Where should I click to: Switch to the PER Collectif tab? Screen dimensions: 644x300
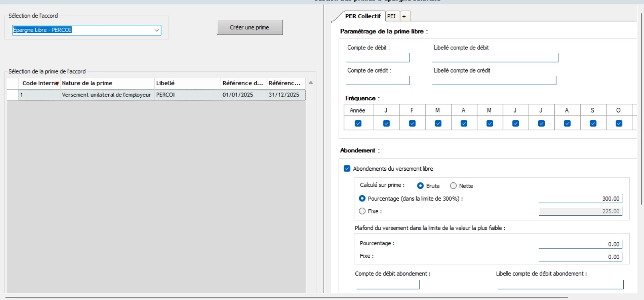pyautogui.click(x=363, y=16)
